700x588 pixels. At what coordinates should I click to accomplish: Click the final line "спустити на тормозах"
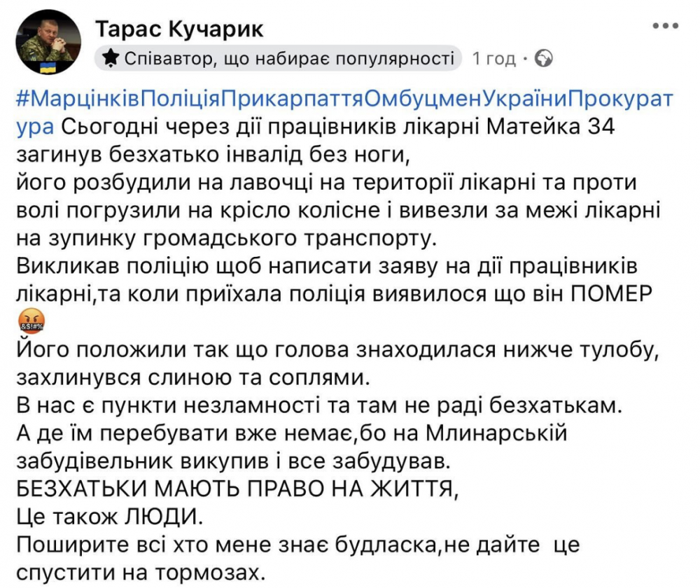tap(141, 573)
